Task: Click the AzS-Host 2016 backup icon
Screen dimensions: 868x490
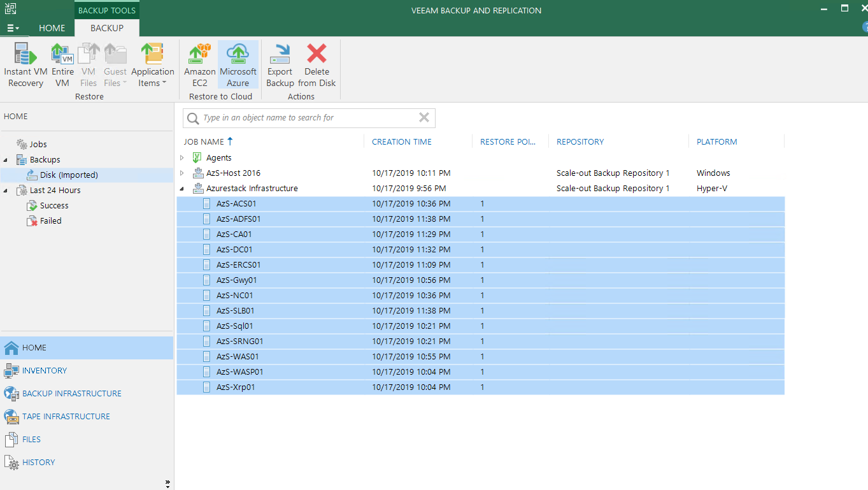Action: (x=197, y=173)
